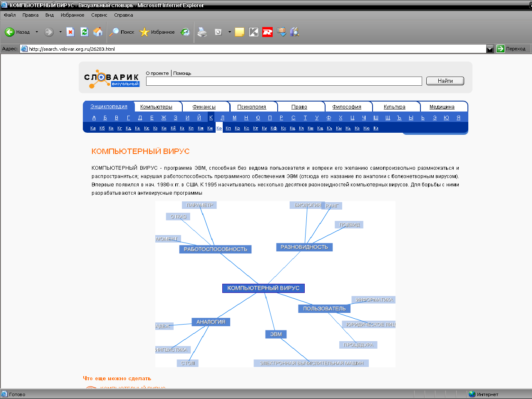Select letter А in the alphabet row

94,118
